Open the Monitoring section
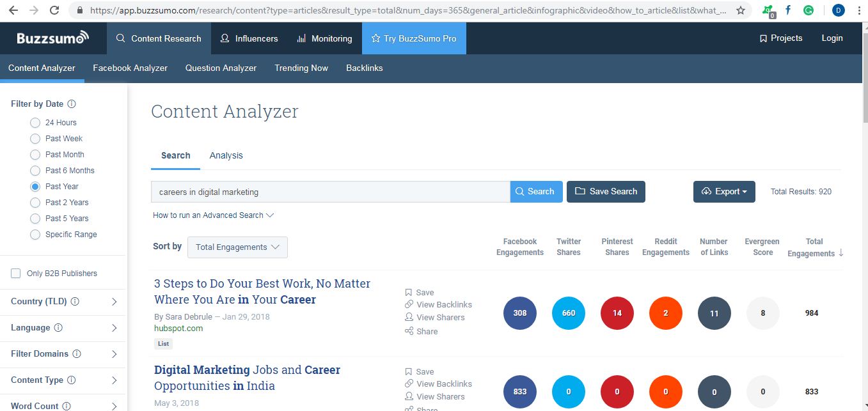868x411 pixels. [324, 38]
